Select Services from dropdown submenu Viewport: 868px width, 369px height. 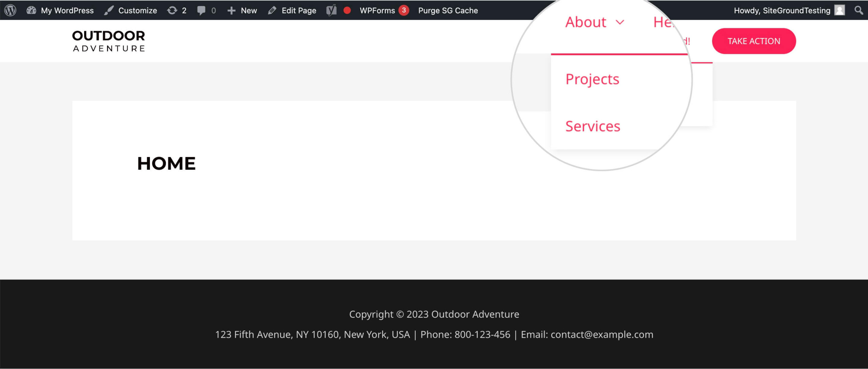click(x=592, y=126)
